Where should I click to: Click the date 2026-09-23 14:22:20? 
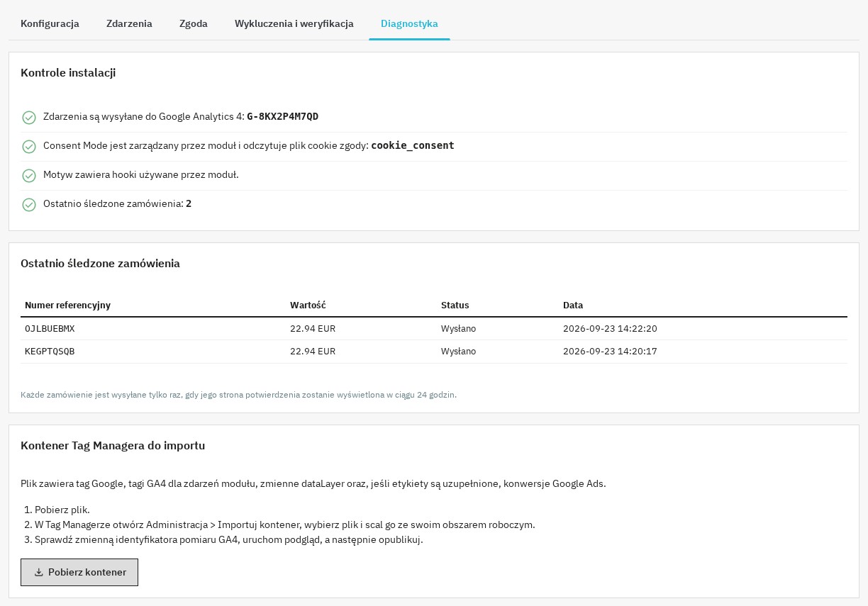pyautogui.click(x=610, y=329)
